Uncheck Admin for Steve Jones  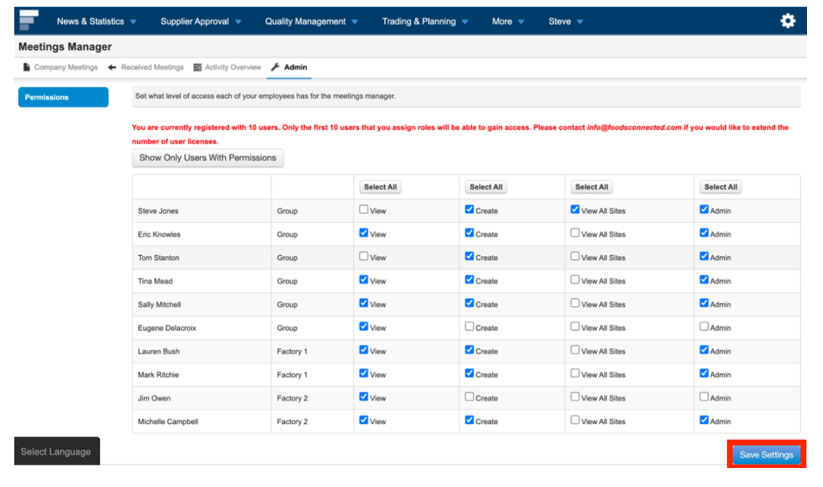[x=704, y=209]
